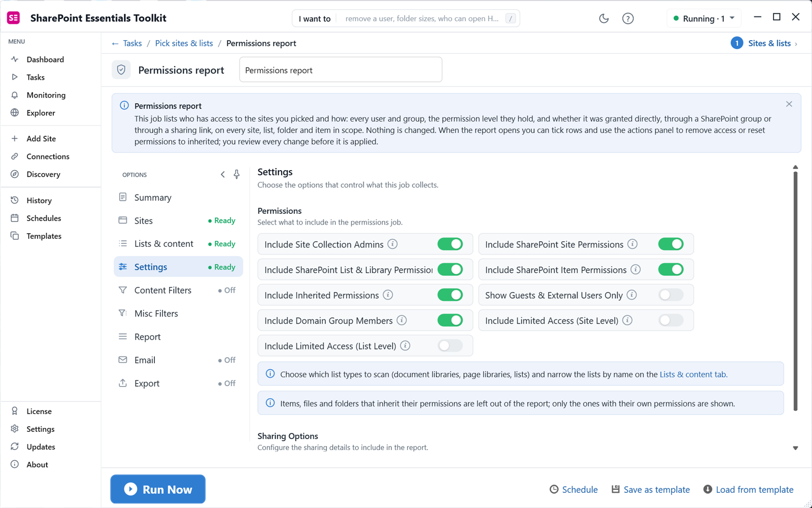Open the Export options tab

point(178,384)
